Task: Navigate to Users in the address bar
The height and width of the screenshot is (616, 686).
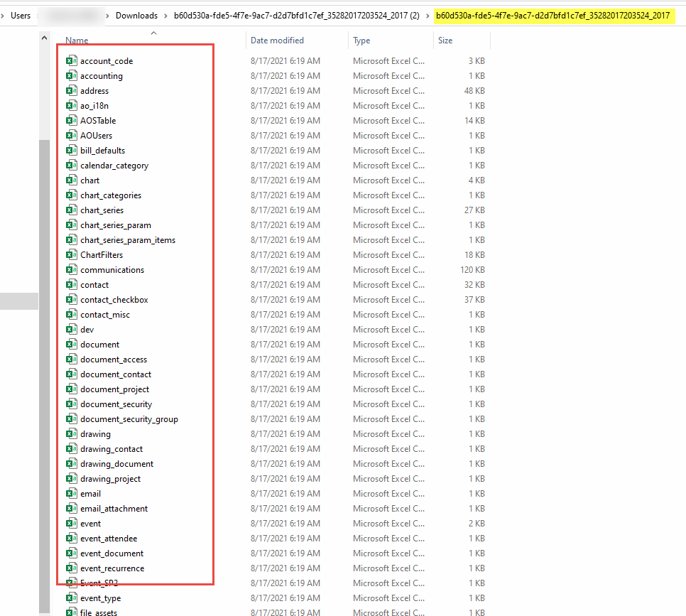Action: coord(21,16)
